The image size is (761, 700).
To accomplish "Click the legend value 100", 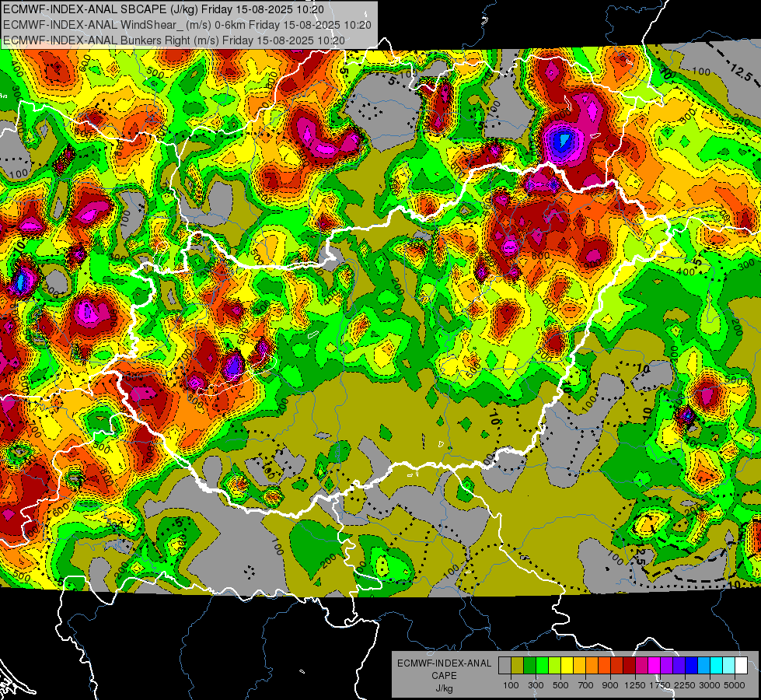I will (x=511, y=685).
